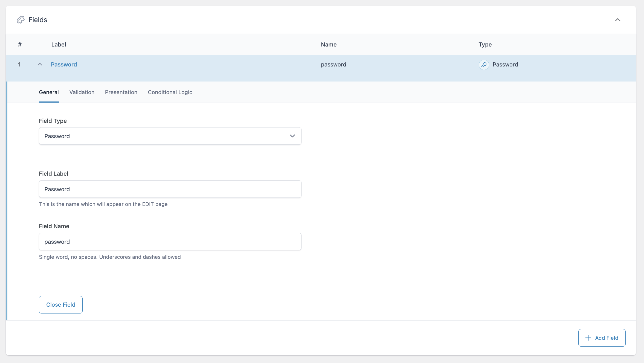Click the Field Name input field

click(x=170, y=242)
